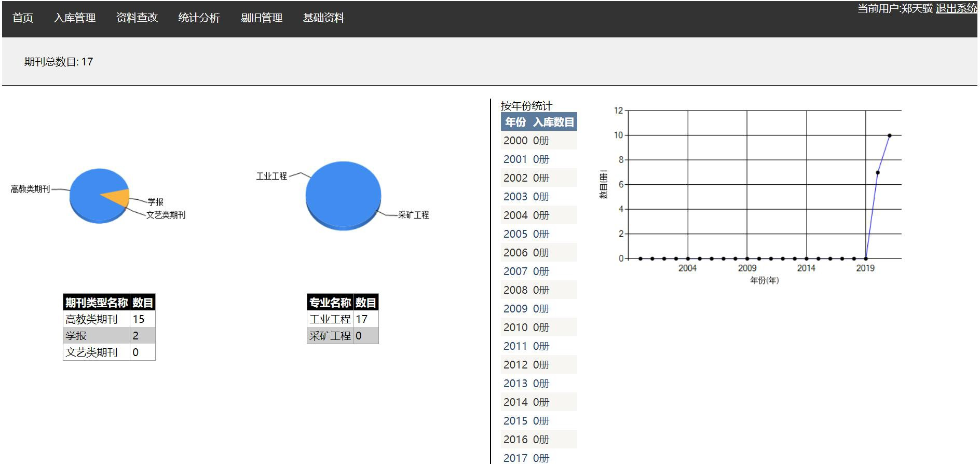This screenshot has height=464, width=980.
Task: Click the 按年份统计 heading
Action: pyautogui.click(x=526, y=106)
